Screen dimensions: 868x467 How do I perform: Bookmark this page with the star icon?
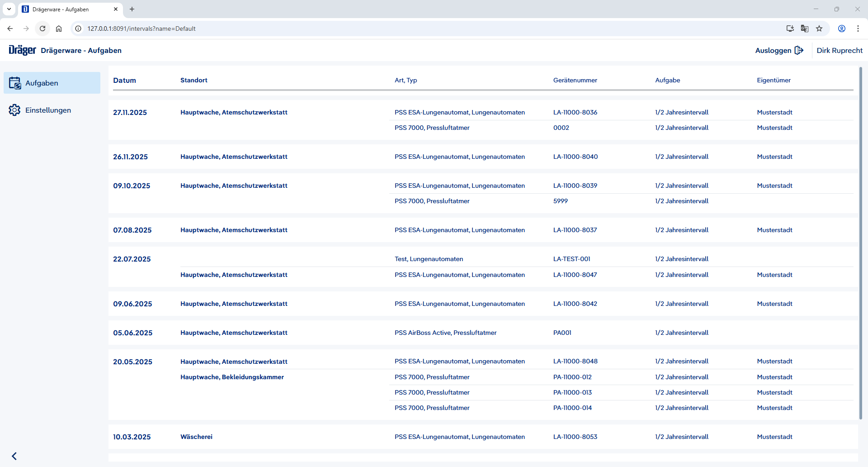coord(819,29)
